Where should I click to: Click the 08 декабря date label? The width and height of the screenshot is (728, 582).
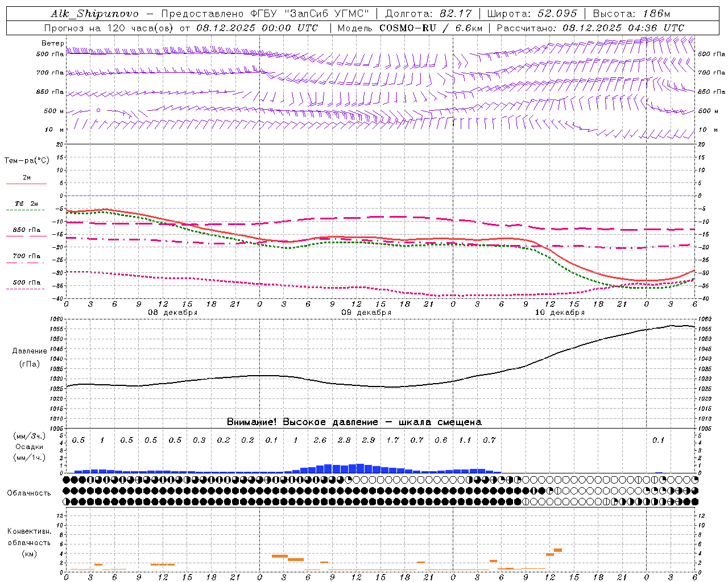(173, 313)
